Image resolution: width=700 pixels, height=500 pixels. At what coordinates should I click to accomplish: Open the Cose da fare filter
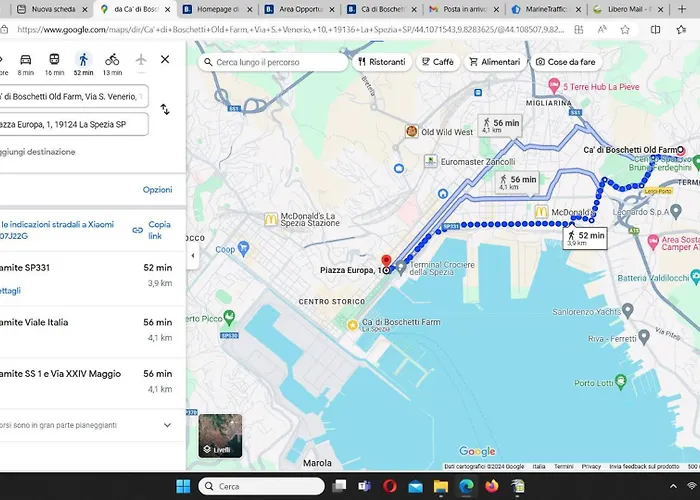click(x=566, y=62)
